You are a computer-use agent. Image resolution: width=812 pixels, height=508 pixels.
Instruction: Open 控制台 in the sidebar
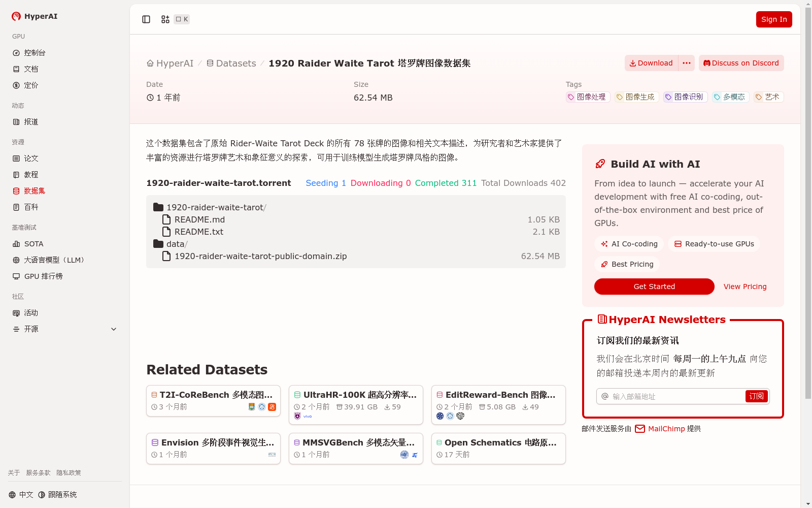coord(65,53)
